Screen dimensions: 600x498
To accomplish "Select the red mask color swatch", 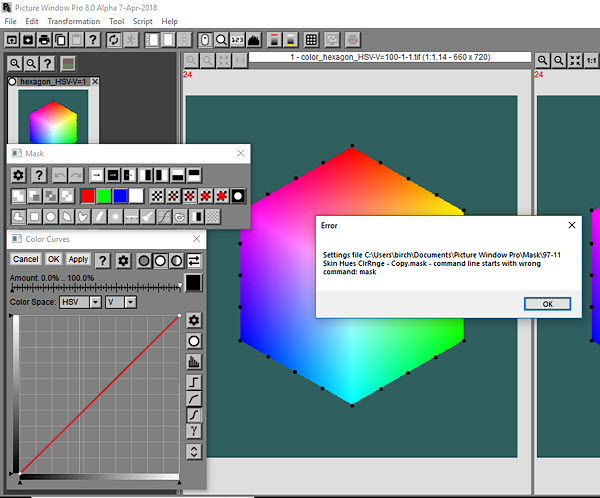I will (x=88, y=196).
